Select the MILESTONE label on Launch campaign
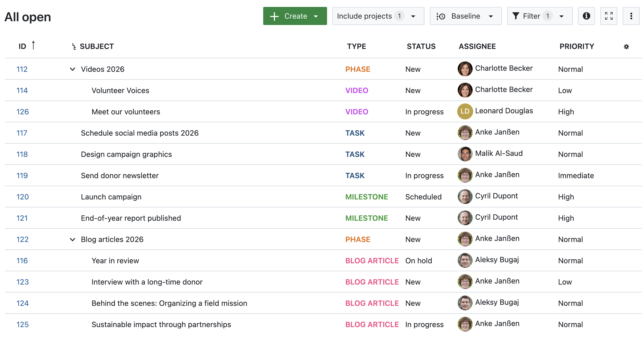The image size is (644, 342). pos(367,197)
